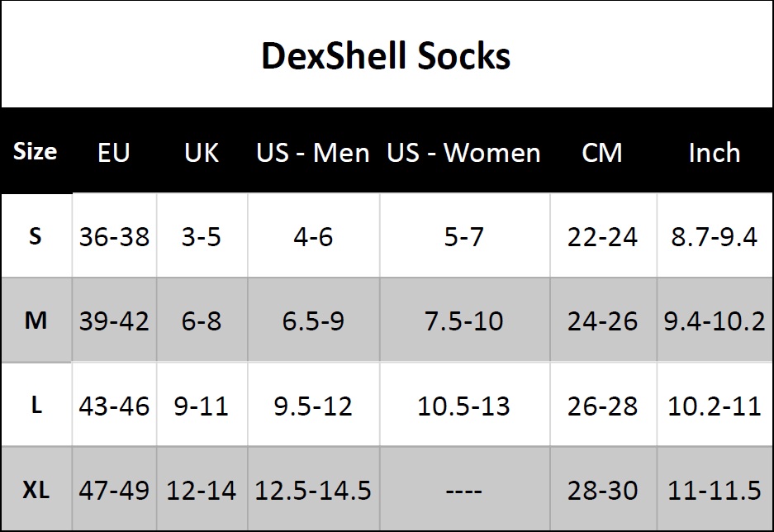Select the Size column header
Screen dimensions: 774x532
(x=35, y=151)
